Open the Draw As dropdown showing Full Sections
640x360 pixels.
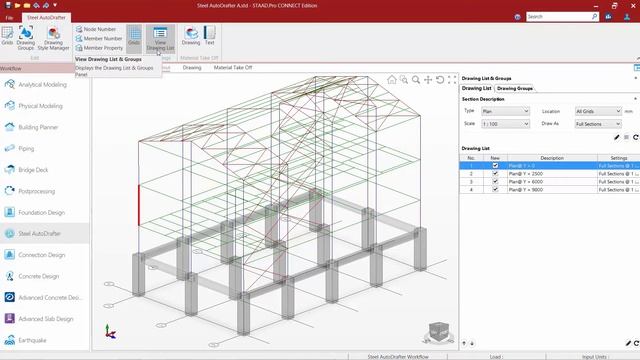[598, 124]
